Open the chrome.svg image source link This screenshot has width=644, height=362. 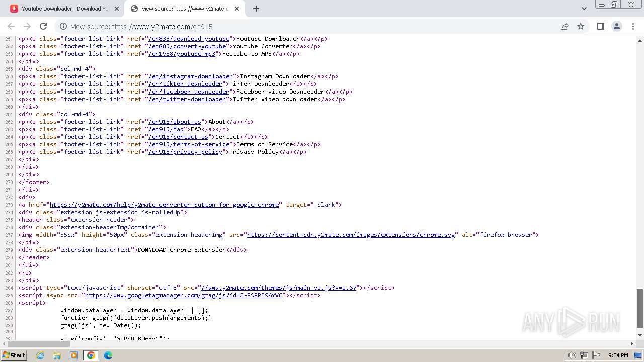pos(352,235)
